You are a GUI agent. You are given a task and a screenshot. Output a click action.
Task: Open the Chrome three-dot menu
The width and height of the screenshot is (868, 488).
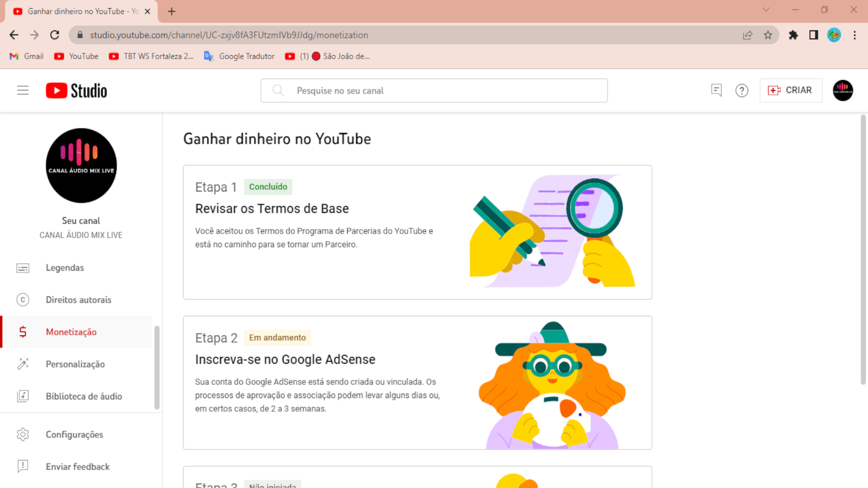(x=854, y=35)
